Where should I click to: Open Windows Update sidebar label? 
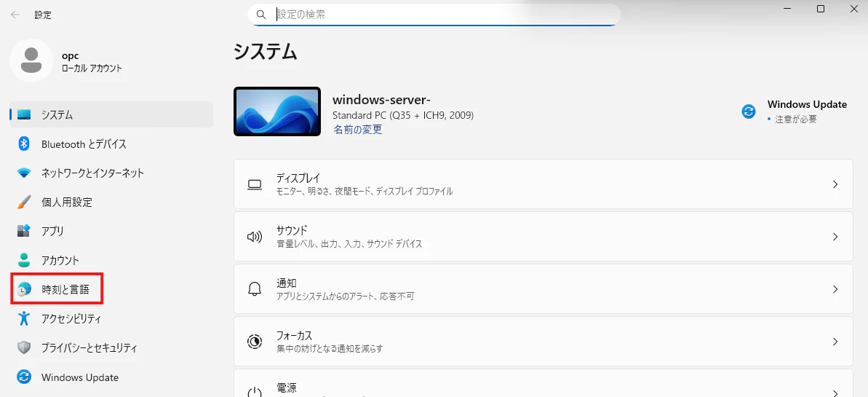point(80,377)
